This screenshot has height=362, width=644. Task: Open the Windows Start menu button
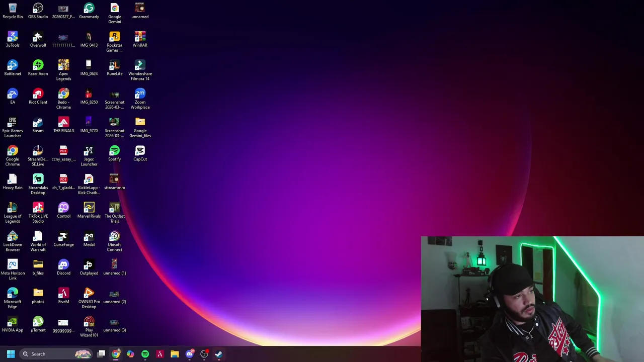[11, 354]
